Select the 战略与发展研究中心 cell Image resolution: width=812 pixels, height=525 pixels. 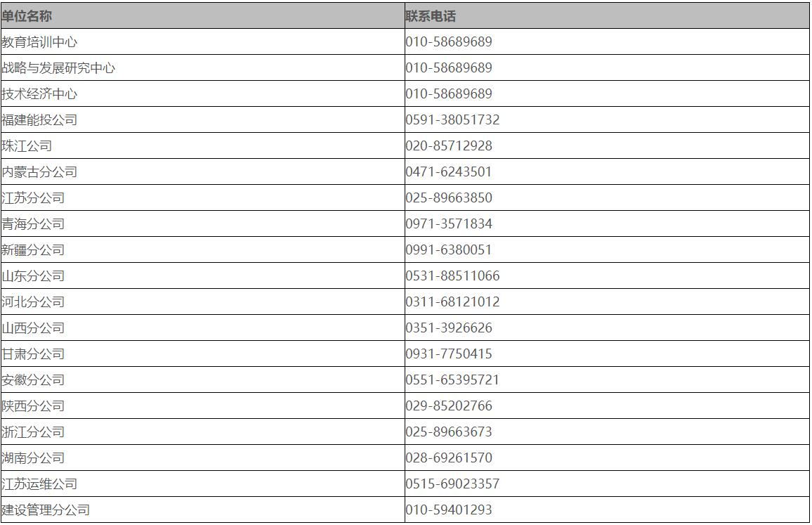(58, 68)
